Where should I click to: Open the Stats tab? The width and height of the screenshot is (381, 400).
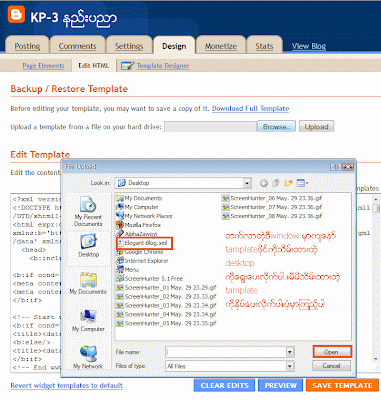[264, 46]
